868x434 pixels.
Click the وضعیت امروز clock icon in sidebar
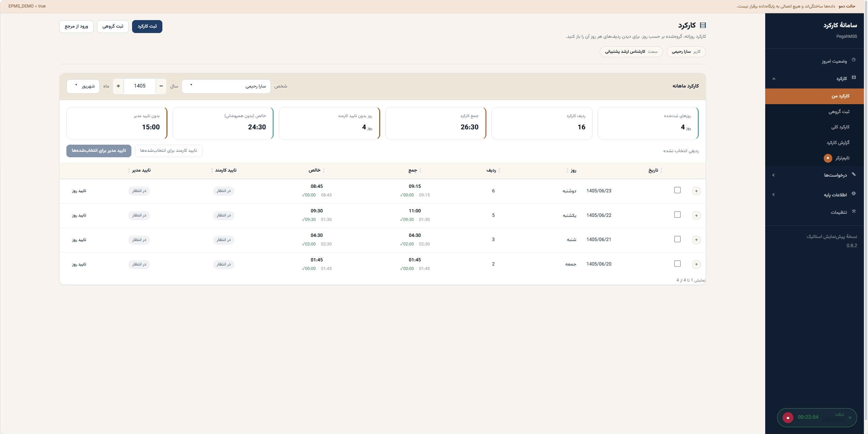pyautogui.click(x=853, y=60)
